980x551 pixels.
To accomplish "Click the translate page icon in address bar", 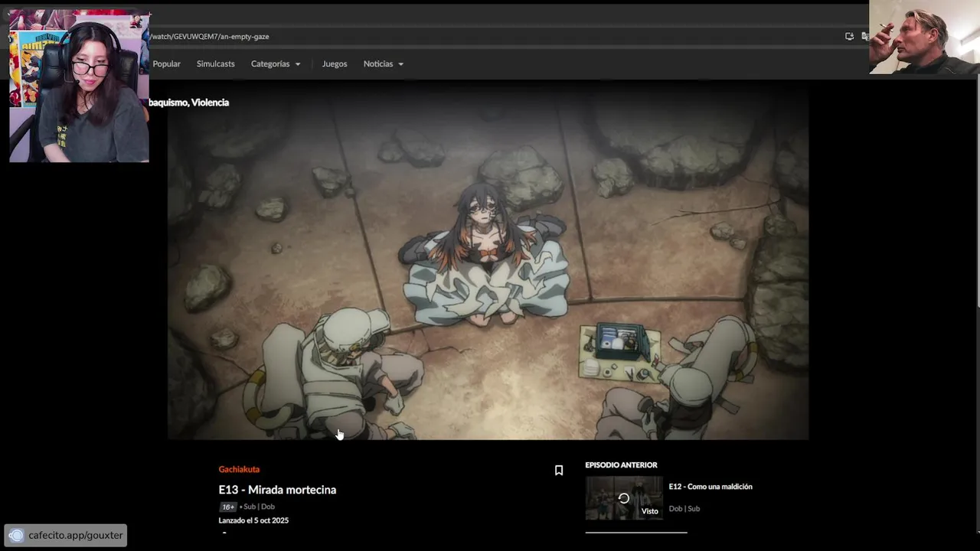I will (865, 36).
